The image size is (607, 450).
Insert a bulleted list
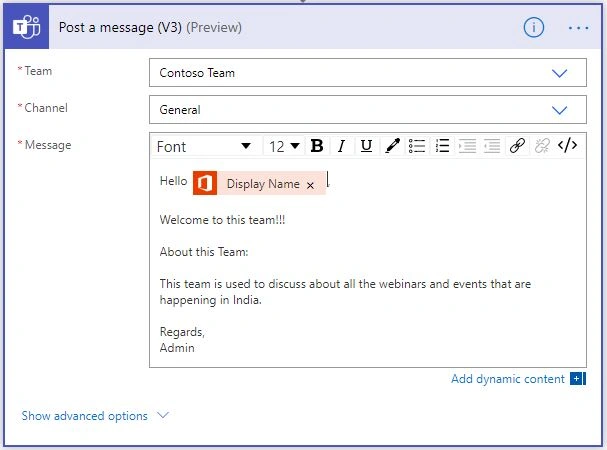[x=417, y=146]
